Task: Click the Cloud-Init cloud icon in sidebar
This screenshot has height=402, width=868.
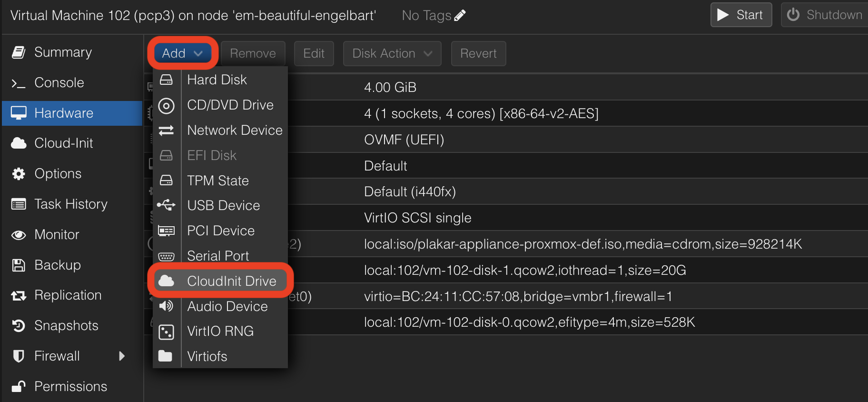Action: point(19,143)
